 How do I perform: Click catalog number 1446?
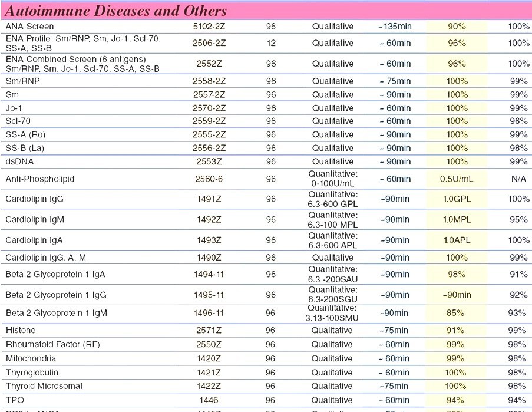[x=209, y=400]
